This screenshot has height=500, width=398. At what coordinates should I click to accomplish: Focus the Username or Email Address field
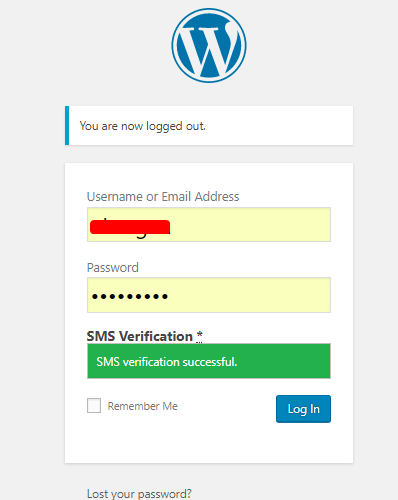coord(209,224)
